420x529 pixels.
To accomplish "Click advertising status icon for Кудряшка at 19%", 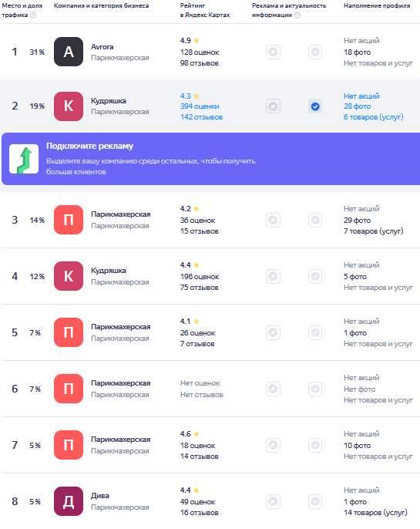I will (x=273, y=106).
